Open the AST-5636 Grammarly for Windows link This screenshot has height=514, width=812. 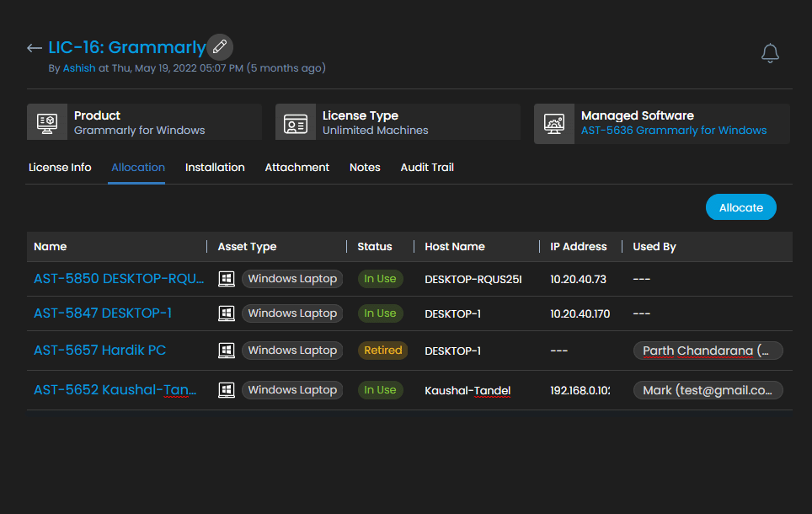[x=673, y=130]
